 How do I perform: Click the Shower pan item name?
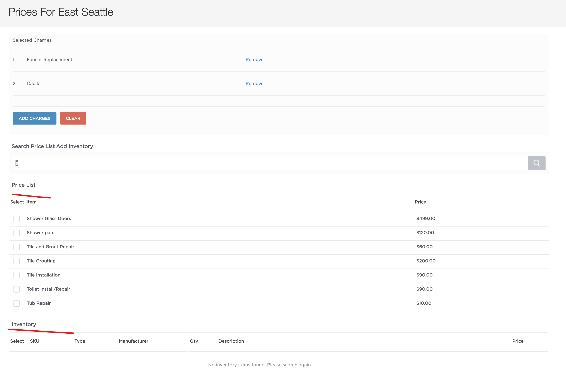click(40, 233)
